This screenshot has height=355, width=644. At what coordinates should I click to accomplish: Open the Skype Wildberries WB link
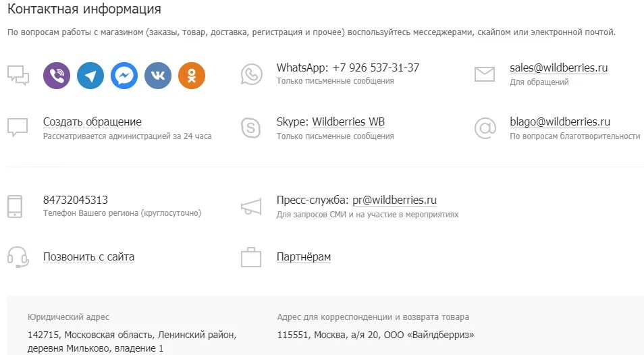tap(348, 122)
